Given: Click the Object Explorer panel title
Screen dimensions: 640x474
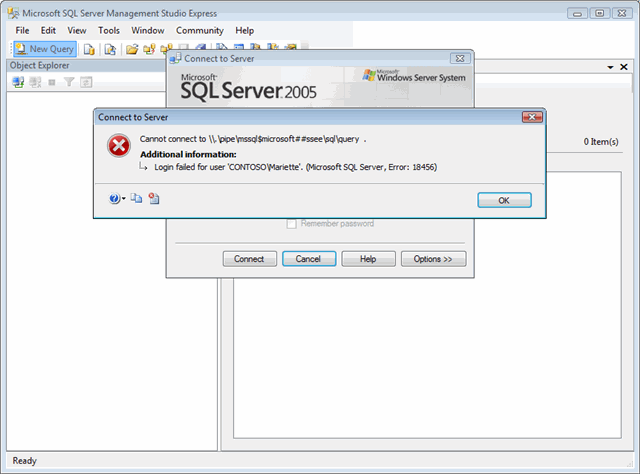Looking at the screenshot, I should tap(40, 65).
